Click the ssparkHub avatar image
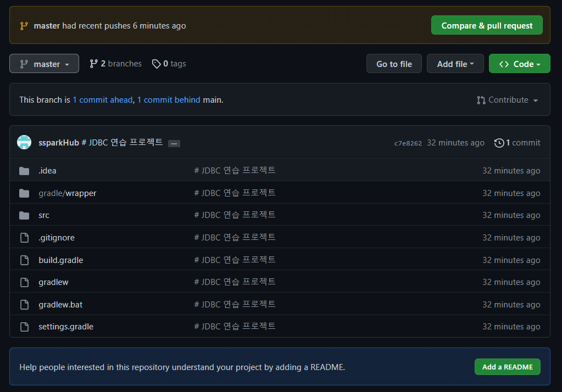 click(x=24, y=143)
